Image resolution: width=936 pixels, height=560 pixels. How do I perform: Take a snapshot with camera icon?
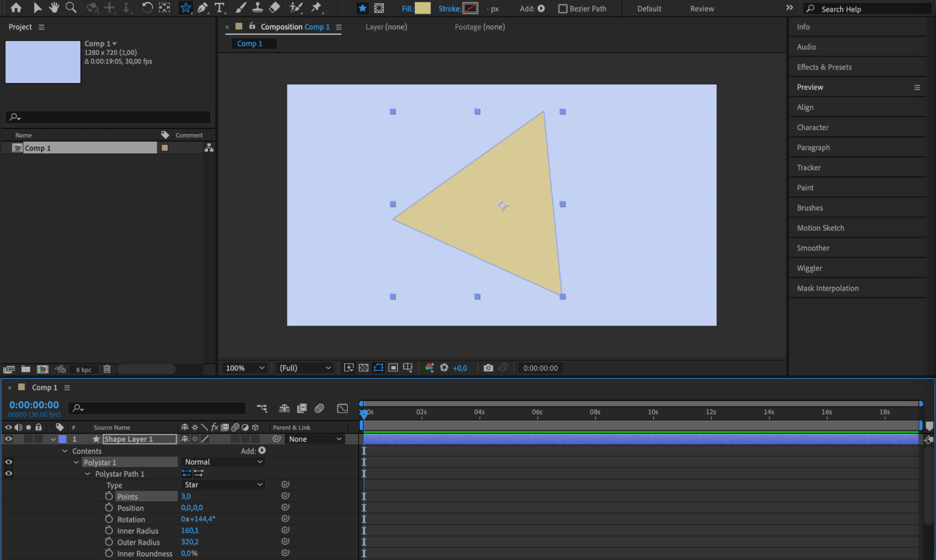tap(488, 368)
